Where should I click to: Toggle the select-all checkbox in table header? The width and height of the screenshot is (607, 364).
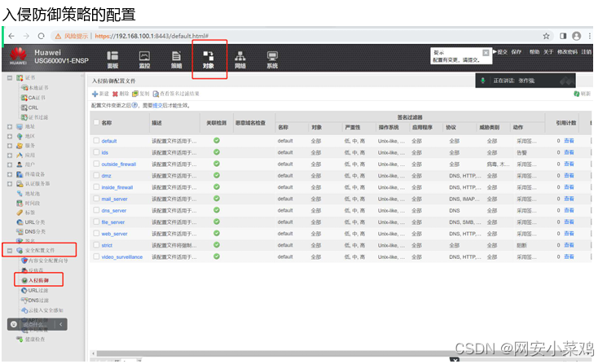(95, 122)
